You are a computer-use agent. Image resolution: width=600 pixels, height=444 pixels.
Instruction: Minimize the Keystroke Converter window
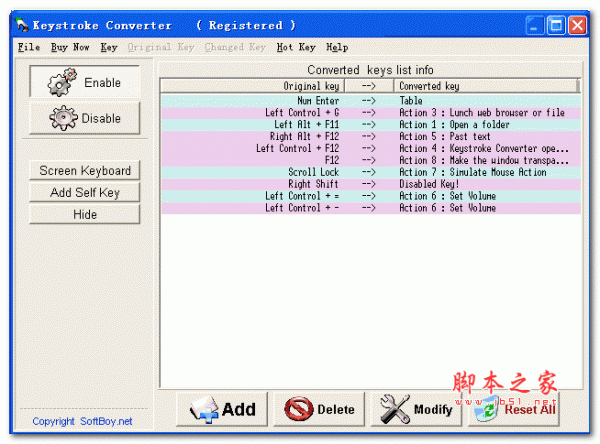point(535,26)
